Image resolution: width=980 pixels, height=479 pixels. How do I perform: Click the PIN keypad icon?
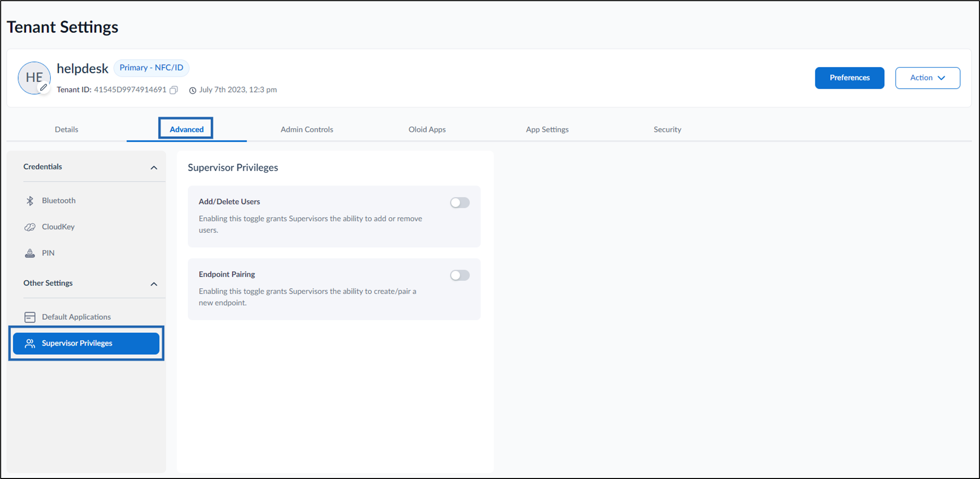(30, 253)
